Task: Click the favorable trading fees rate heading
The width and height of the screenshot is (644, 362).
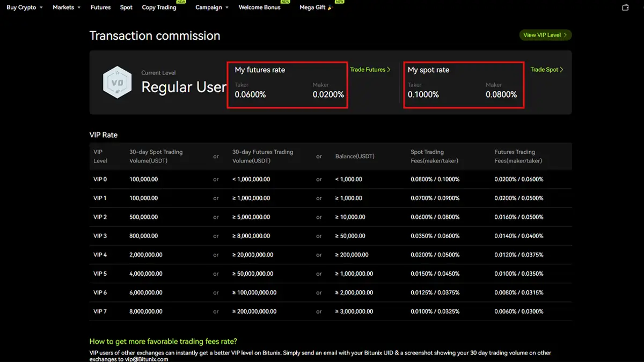Action: pos(163,342)
